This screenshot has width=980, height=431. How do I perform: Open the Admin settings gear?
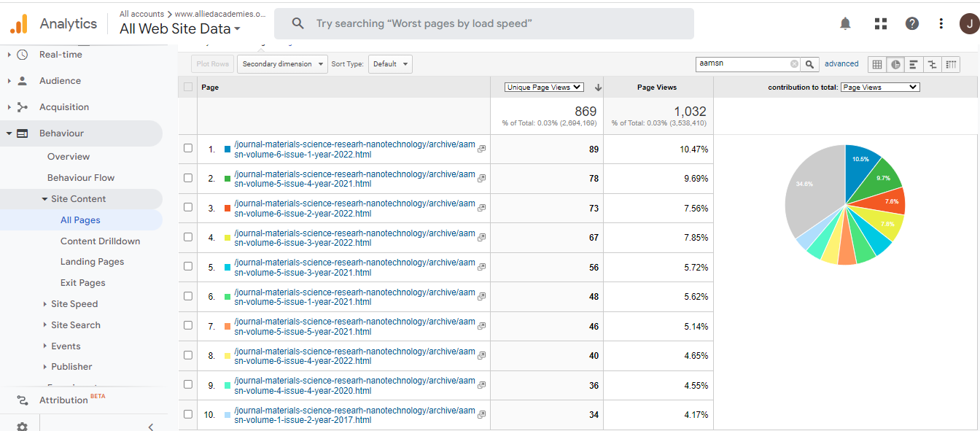coord(22,426)
